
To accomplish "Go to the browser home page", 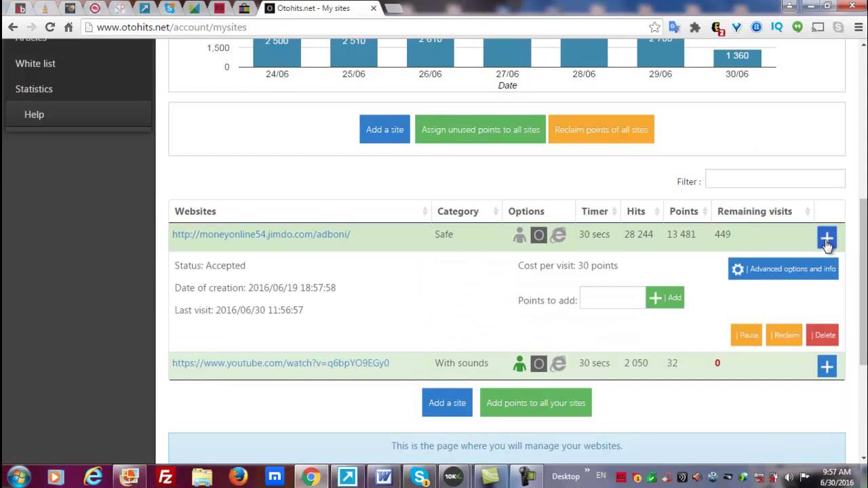I will [68, 27].
